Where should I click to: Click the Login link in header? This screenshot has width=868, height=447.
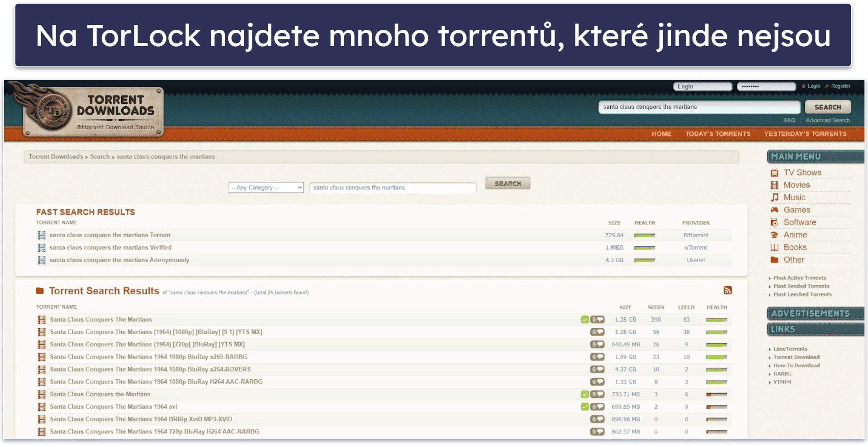click(x=814, y=86)
